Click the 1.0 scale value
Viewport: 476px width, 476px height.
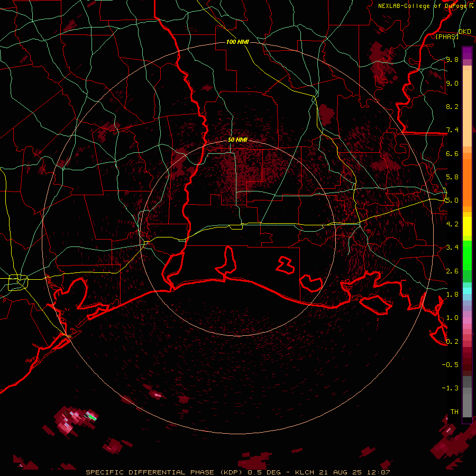pyautogui.click(x=452, y=317)
